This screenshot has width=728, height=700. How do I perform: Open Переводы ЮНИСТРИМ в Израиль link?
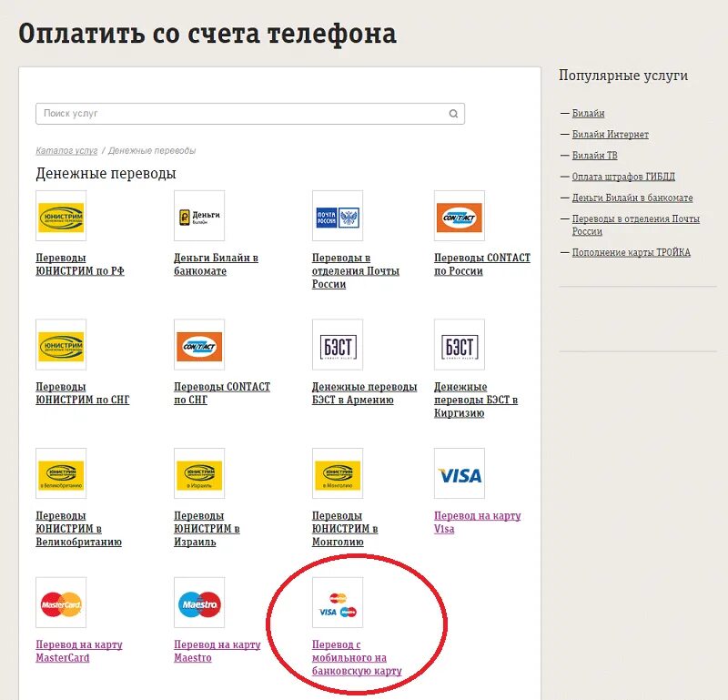coord(207,529)
